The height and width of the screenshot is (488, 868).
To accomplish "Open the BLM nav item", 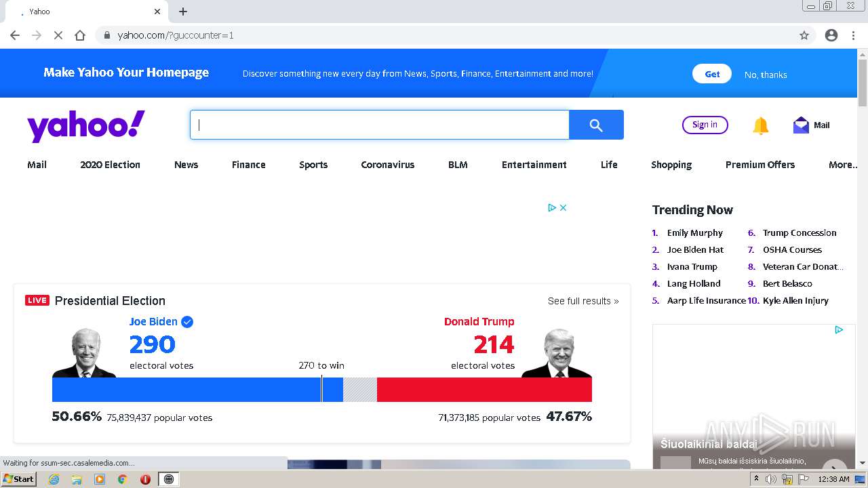I will (458, 165).
